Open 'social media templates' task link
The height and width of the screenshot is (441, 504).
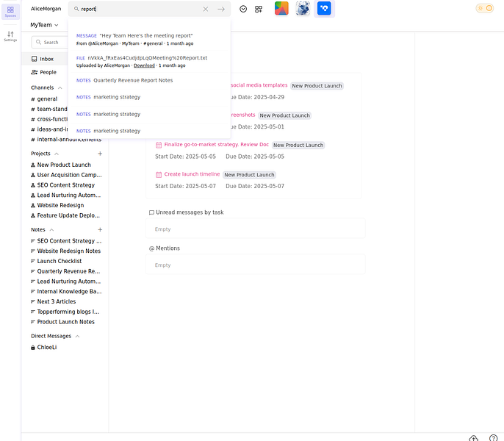259,85
